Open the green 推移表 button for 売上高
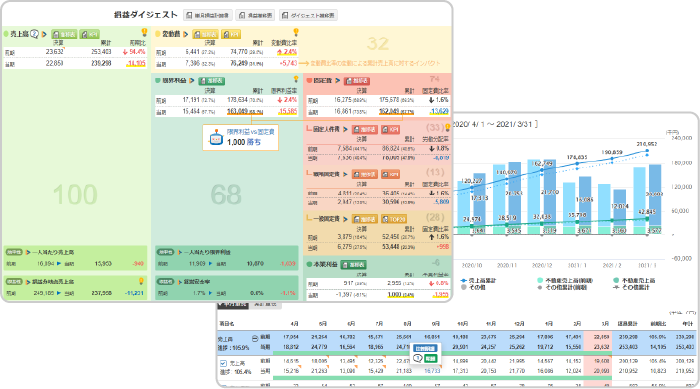 (64, 34)
